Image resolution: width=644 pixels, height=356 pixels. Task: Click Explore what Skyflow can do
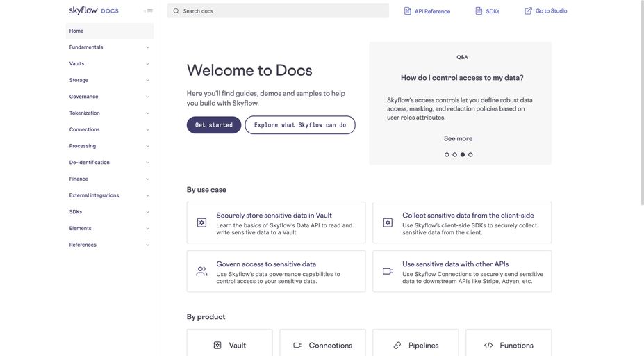tap(300, 125)
